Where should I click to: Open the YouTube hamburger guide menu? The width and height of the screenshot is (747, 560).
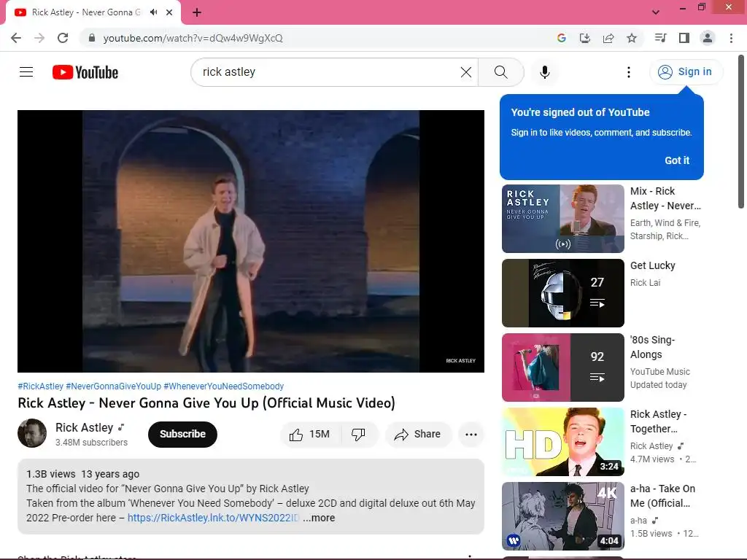(x=26, y=72)
